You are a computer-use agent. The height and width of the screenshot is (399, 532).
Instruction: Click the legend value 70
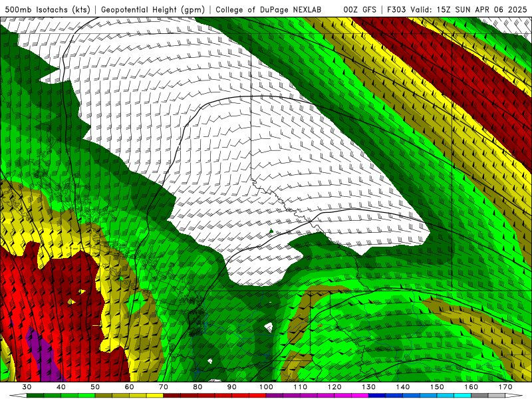[x=164, y=387]
